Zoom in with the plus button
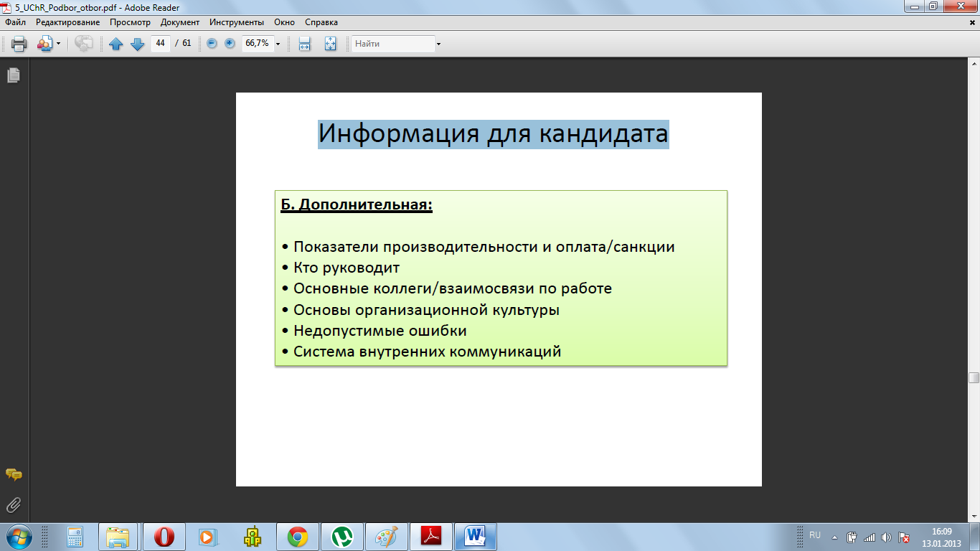 point(230,44)
